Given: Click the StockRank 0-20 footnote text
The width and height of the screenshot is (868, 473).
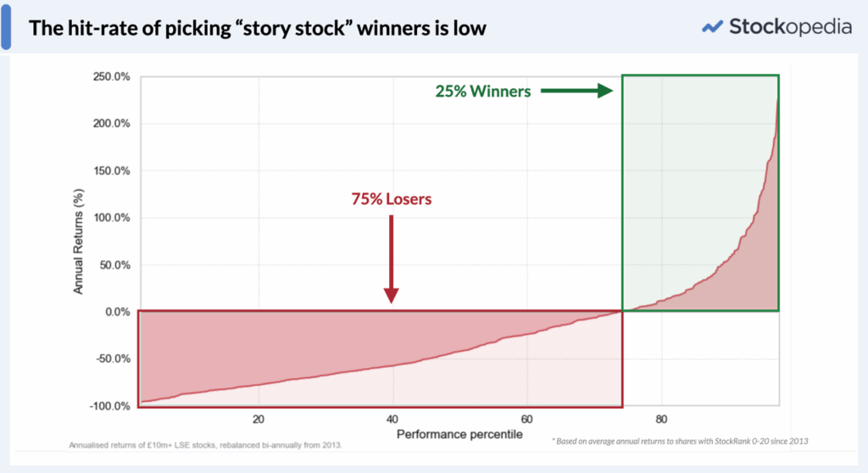Looking at the screenshot, I should click(680, 442).
